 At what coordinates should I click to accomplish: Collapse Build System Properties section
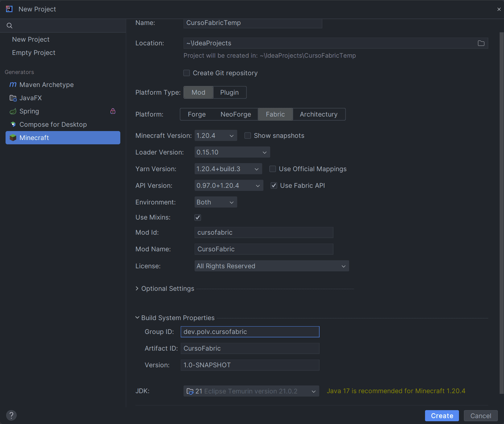(x=175, y=318)
